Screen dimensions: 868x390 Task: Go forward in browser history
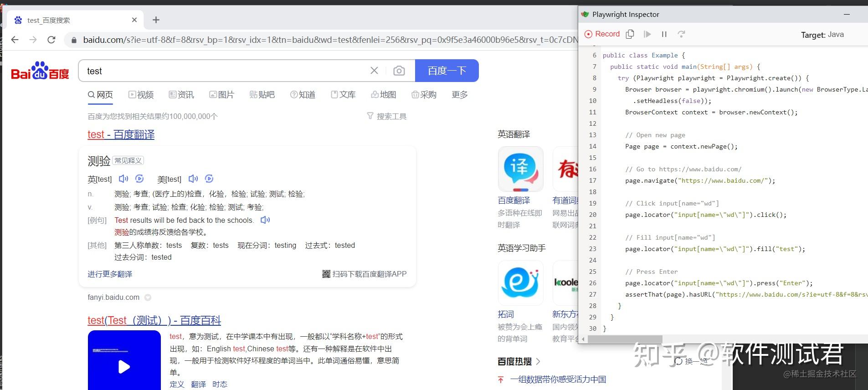point(33,40)
